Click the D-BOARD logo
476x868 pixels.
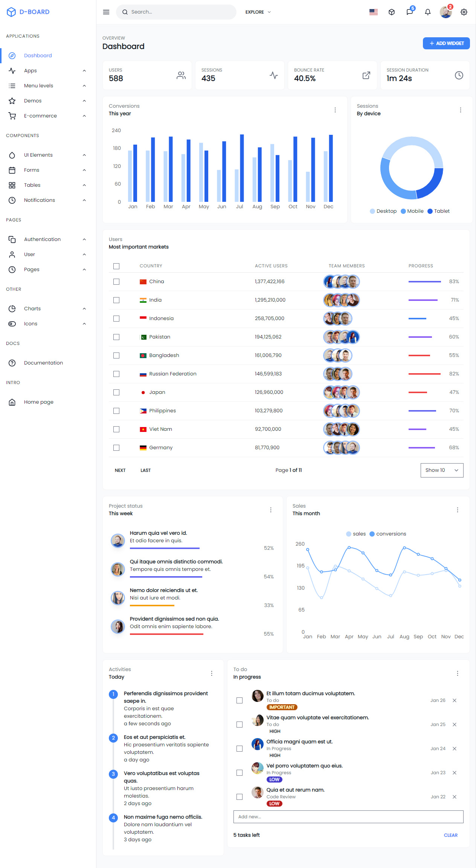click(x=28, y=12)
